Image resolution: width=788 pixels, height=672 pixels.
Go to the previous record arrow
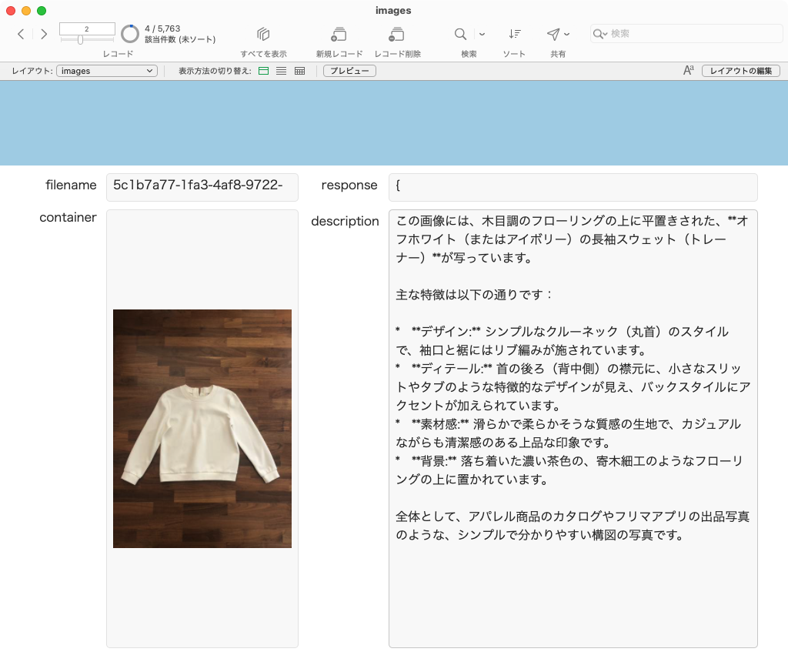pyautogui.click(x=21, y=34)
